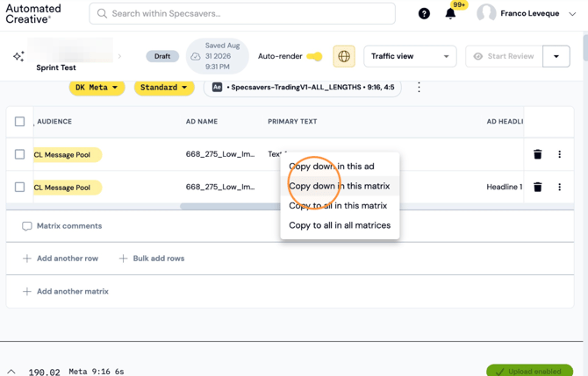The image size is (588, 376).
Task: Expand the user account menu chevron
Action: click(x=572, y=14)
